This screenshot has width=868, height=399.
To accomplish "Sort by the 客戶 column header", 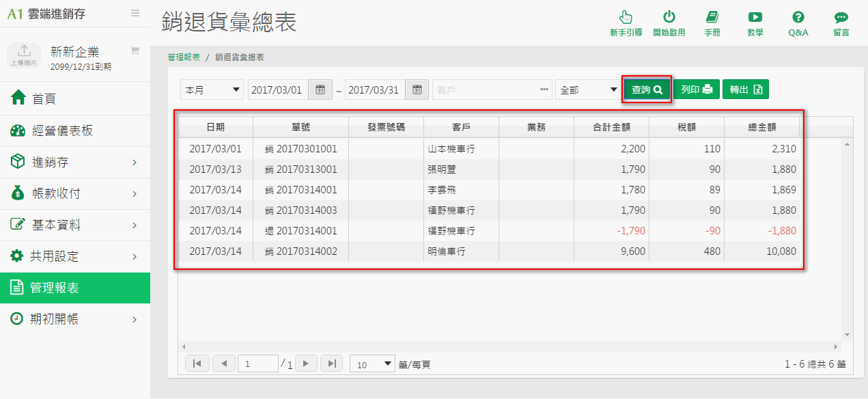I will [461, 127].
